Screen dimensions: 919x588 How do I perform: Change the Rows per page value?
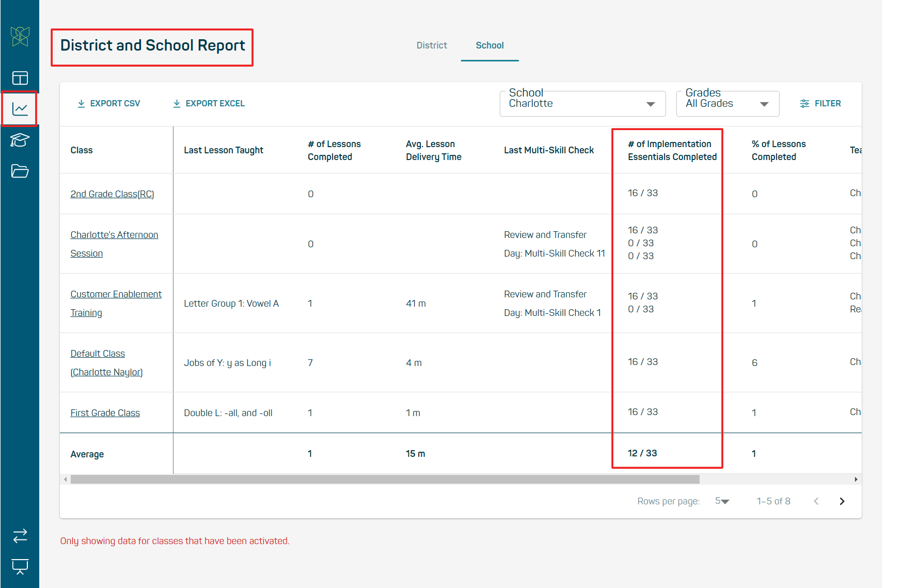point(722,501)
